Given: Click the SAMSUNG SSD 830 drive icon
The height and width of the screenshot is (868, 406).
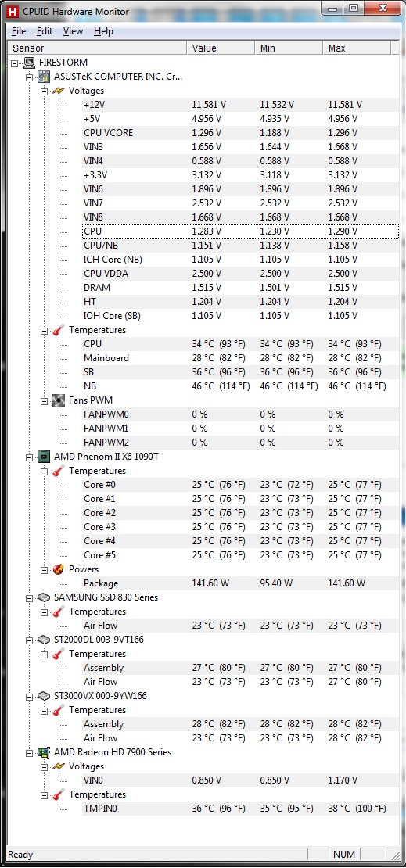Looking at the screenshot, I should click(x=44, y=597).
